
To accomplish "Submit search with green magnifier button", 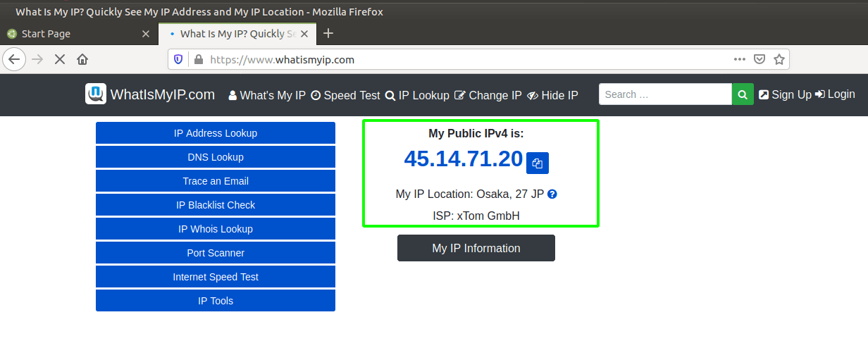I will click(743, 94).
